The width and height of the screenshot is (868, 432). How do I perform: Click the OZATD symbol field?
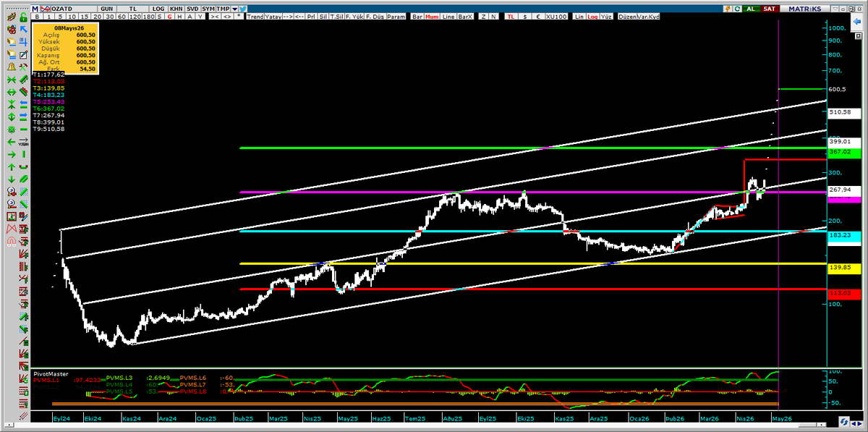coord(73,9)
